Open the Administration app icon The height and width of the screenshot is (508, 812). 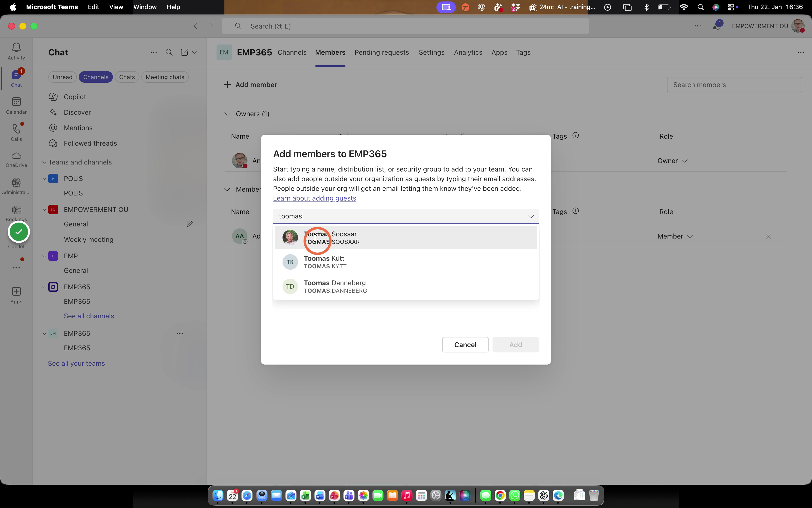(x=16, y=187)
